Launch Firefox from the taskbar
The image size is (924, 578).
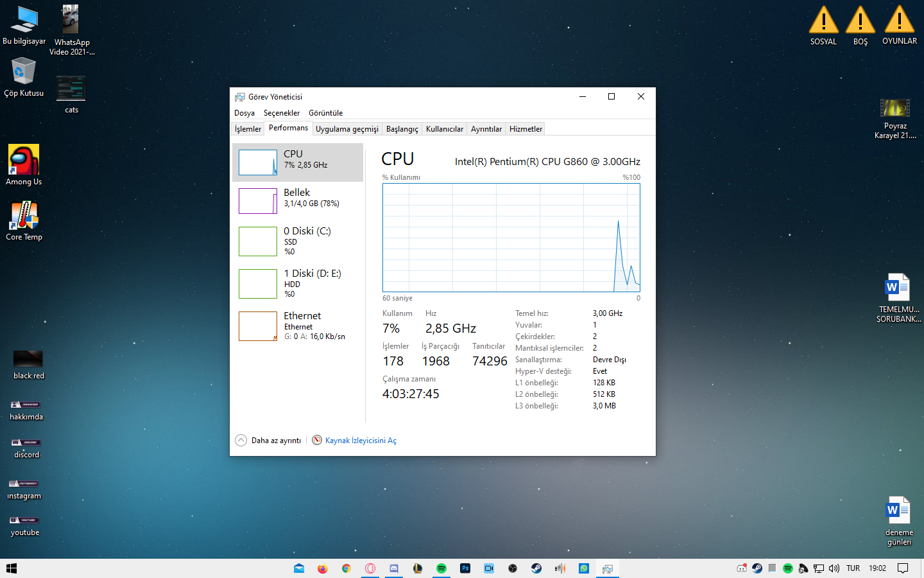tap(322, 568)
